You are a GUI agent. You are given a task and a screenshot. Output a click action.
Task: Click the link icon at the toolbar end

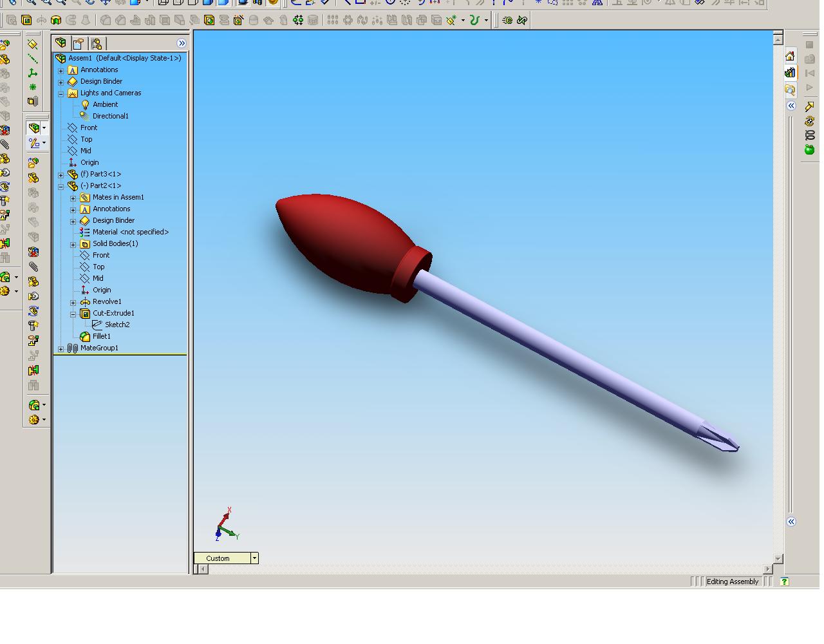click(x=522, y=21)
